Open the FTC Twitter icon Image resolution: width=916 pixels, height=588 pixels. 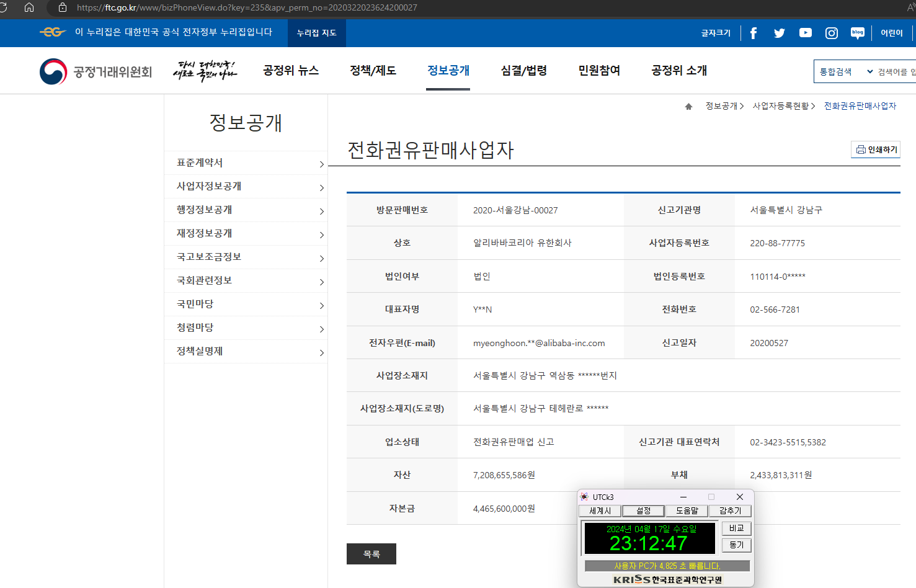[780, 33]
